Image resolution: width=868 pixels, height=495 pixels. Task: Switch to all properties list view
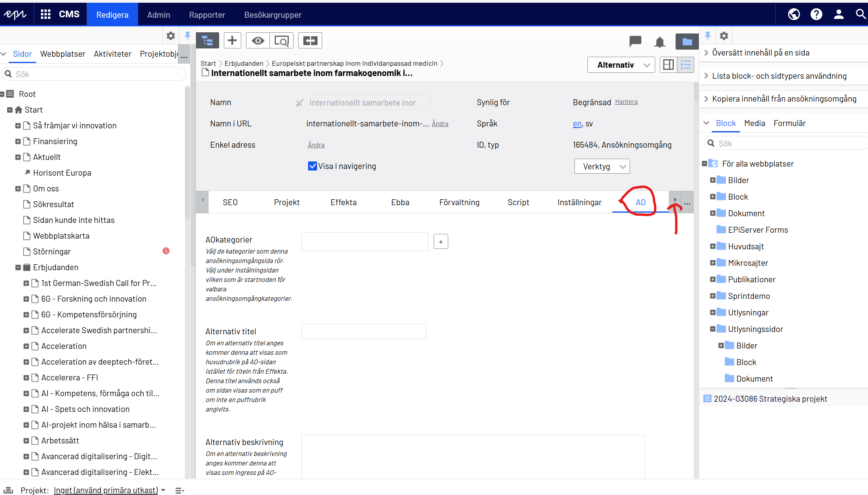click(686, 65)
